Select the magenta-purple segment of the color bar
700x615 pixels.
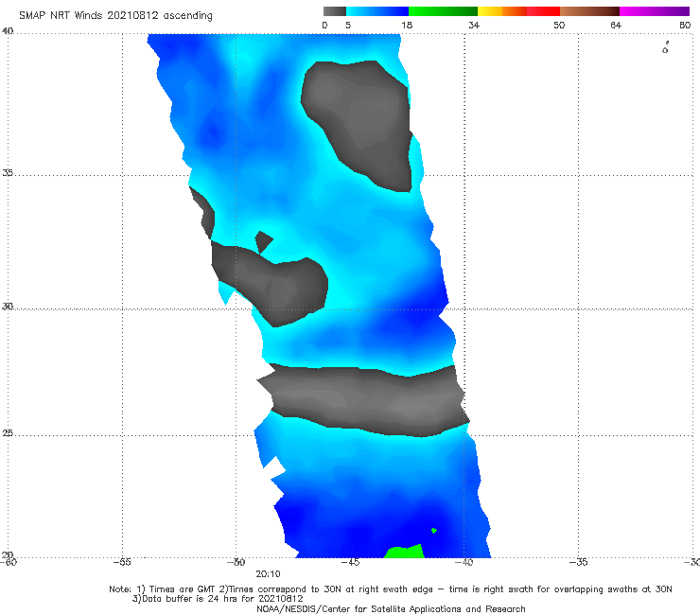click(x=655, y=11)
